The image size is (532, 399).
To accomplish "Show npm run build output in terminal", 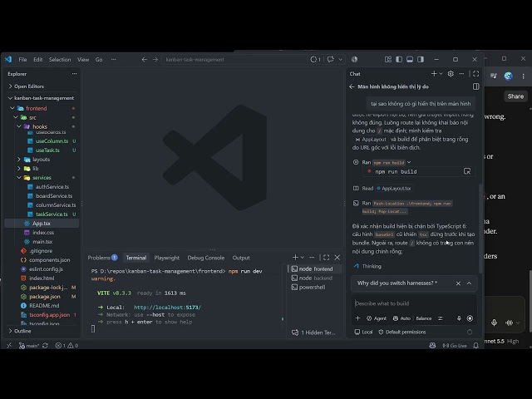I will (467, 171).
